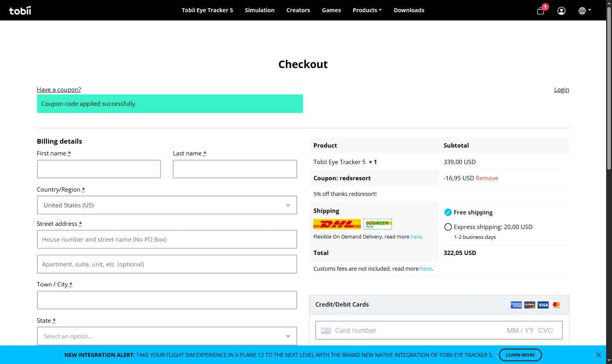Screen dimensions: 612x364
Task: Open the Creators menu item
Action: pos(298,10)
